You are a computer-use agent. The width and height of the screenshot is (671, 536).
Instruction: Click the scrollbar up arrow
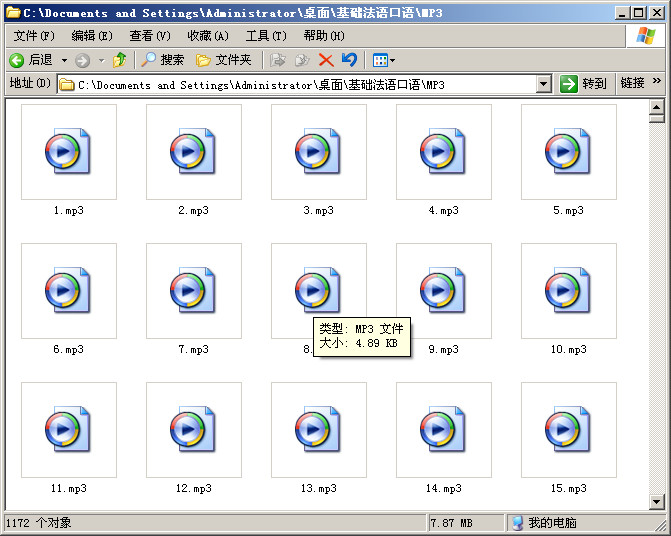click(x=656, y=107)
